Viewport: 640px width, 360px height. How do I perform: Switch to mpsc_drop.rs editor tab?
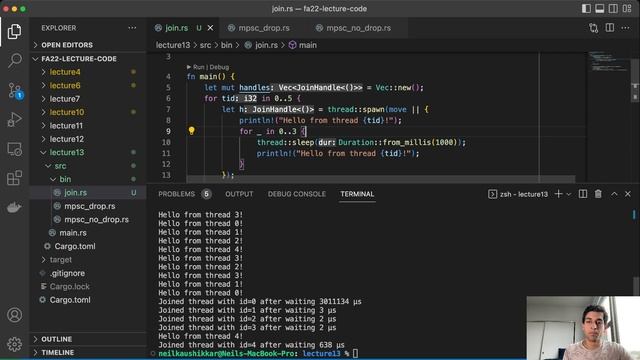point(264,28)
